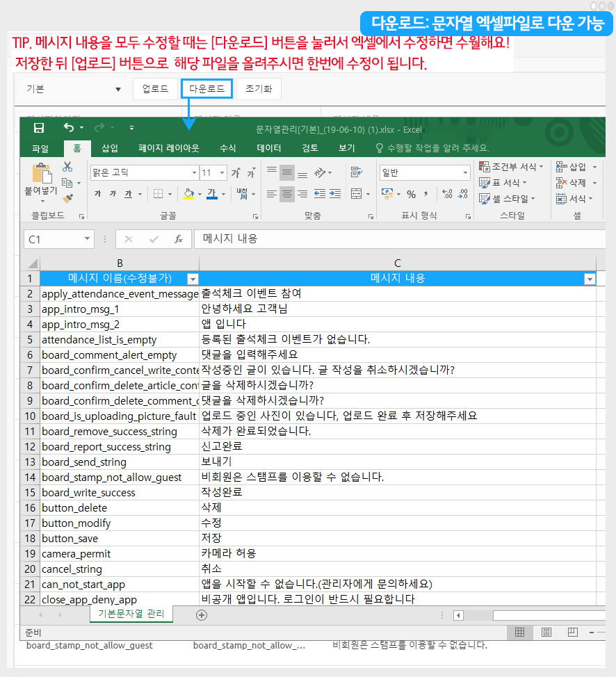Switch to the 데이터 ribbon tab
The width and height of the screenshot is (616, 677).
pos(269,148)
